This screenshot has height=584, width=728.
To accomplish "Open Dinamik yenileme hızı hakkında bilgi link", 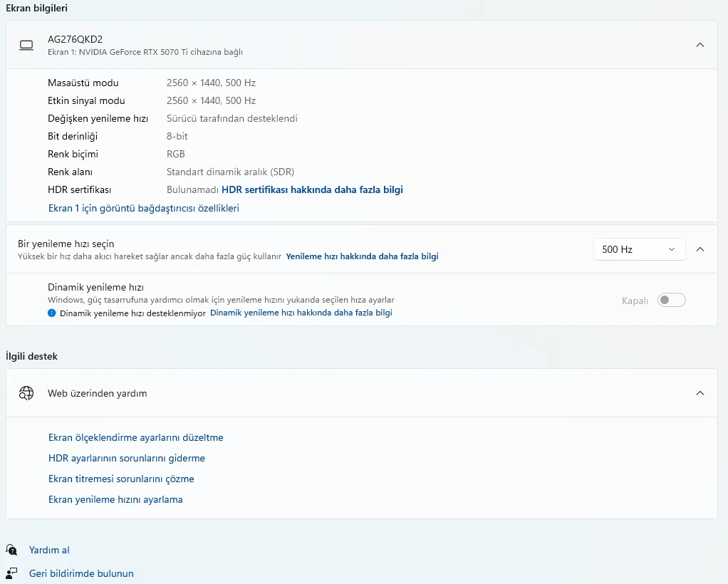I will [x=301, y=313].
